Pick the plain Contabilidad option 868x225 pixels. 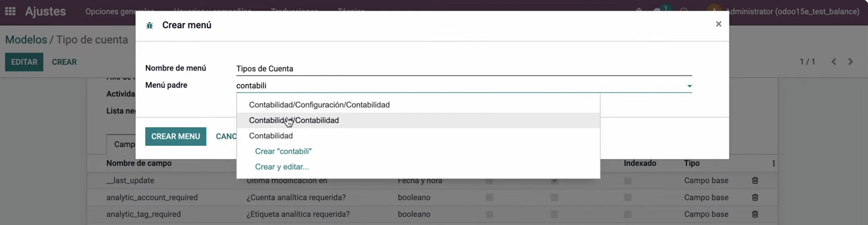point(271,136)
